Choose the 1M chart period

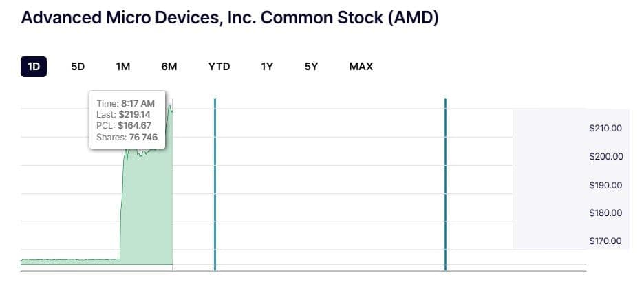[x=123, y=67]
